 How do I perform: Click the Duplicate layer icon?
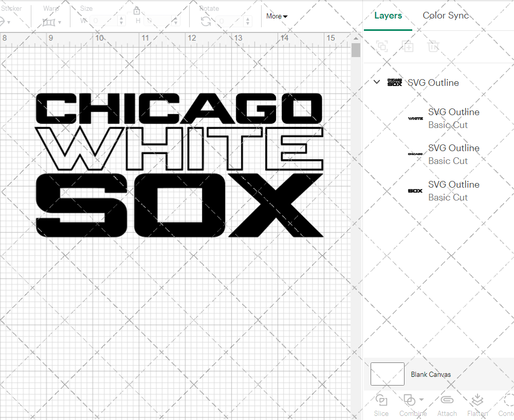click(x=408, y=46)
